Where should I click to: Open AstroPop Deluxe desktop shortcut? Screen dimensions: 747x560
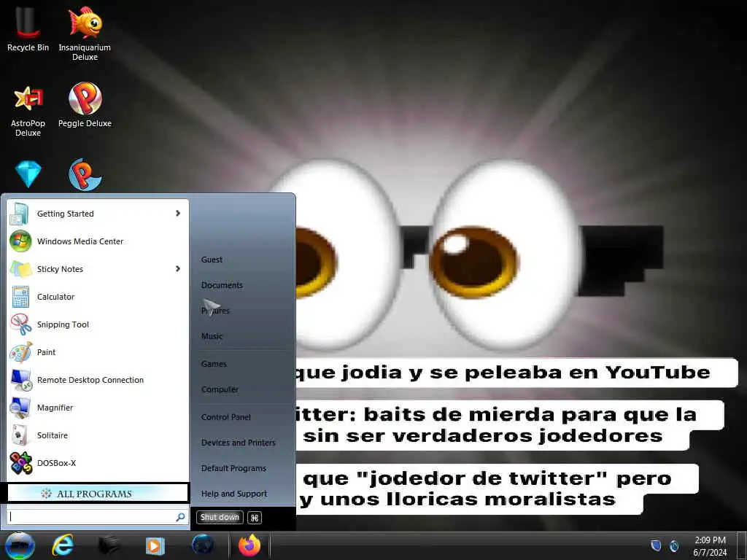pyautogui.click(x=28, y=111)
